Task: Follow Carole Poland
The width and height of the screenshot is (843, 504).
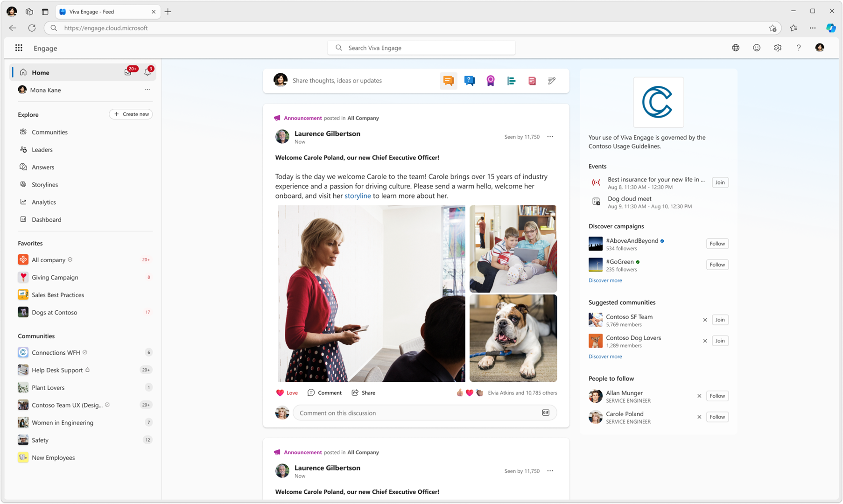Action: point(717,417)
